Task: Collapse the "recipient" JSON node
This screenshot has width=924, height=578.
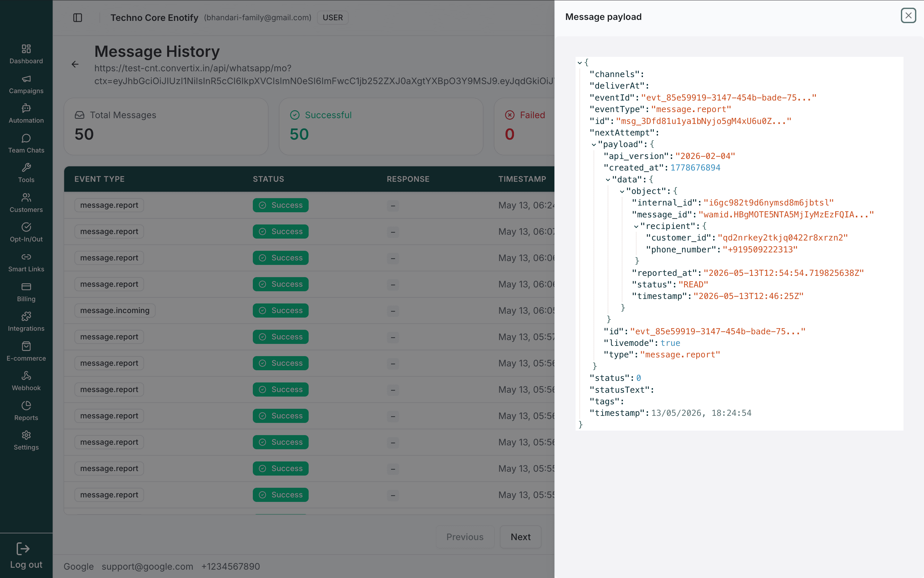Action: 636,227
